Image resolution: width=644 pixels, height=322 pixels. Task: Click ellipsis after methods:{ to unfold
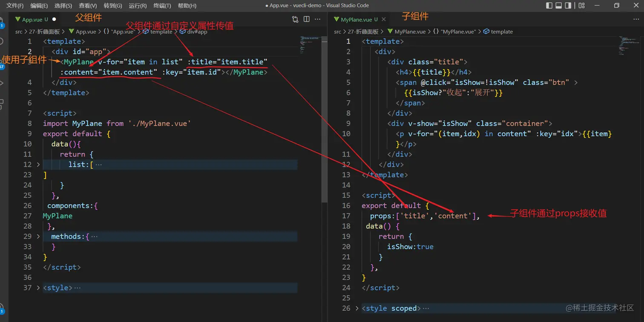95,237
